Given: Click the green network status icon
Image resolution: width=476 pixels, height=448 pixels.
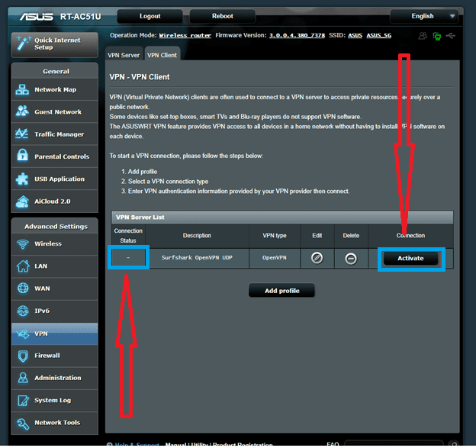Looking at the screenshot, I should point(437,36).
